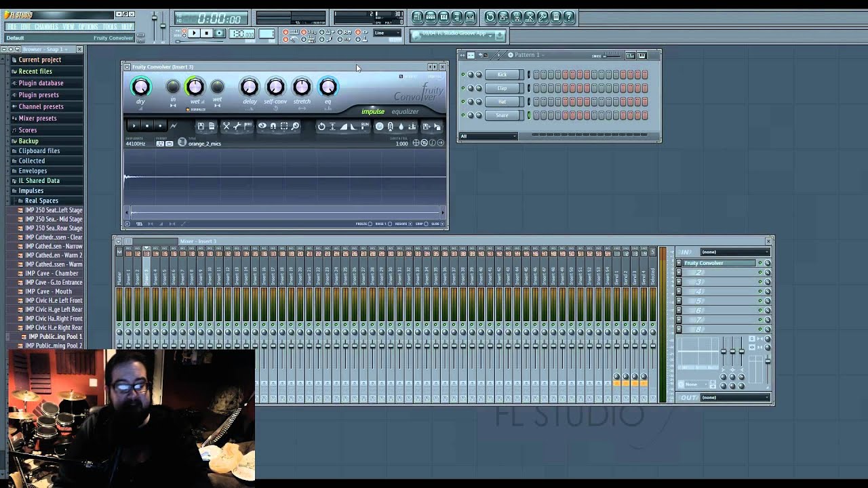Click the Convolver delay knob

[x=249, y=87]
